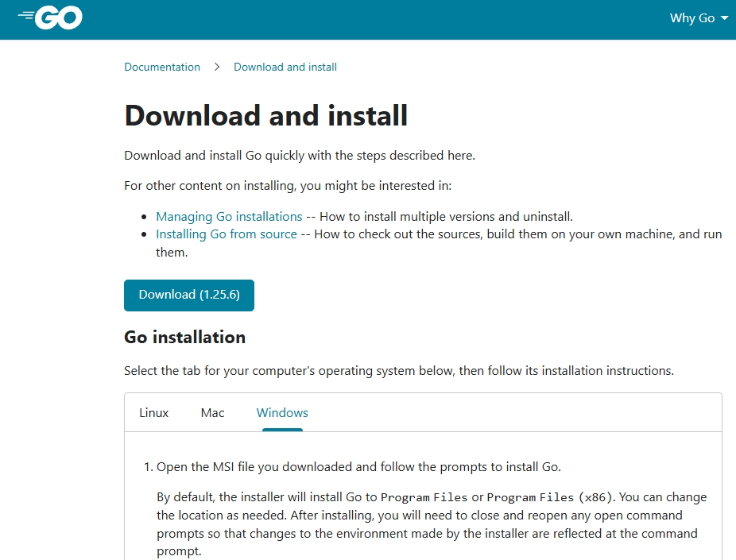The width and height of the screenshot is (736, 560).
Task: Click the Download and install page heading
Action: click(x=265, y=115)
